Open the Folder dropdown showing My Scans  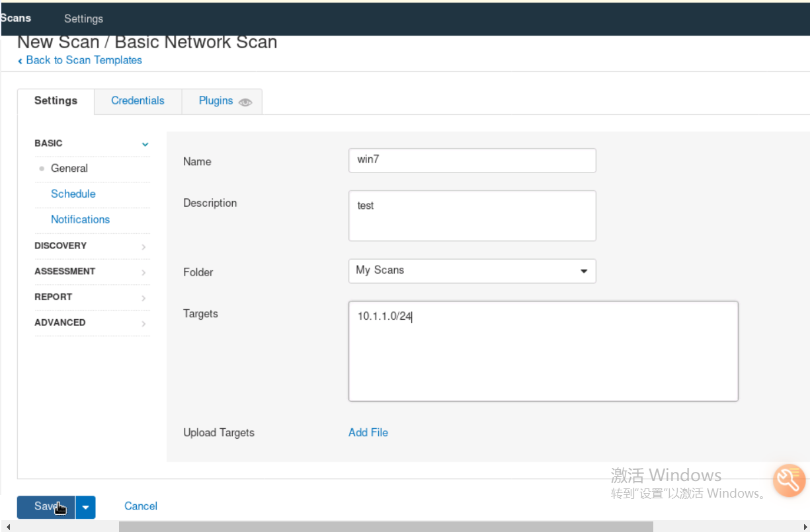pyautogui.click(x=472, y=271)
